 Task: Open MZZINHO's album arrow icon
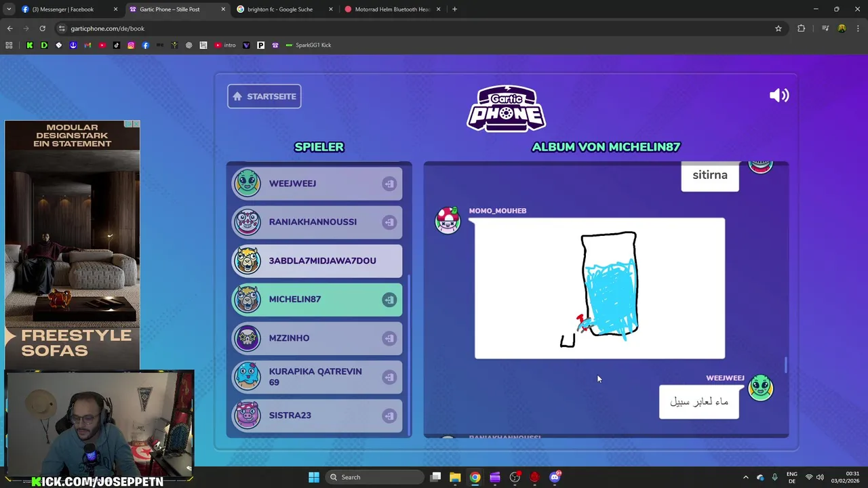point(389,338)
